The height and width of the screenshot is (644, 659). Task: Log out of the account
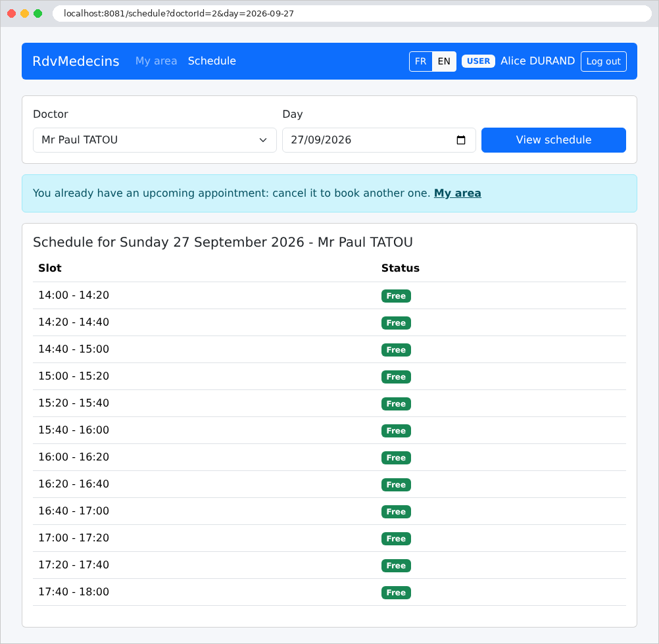coord(603,61)
